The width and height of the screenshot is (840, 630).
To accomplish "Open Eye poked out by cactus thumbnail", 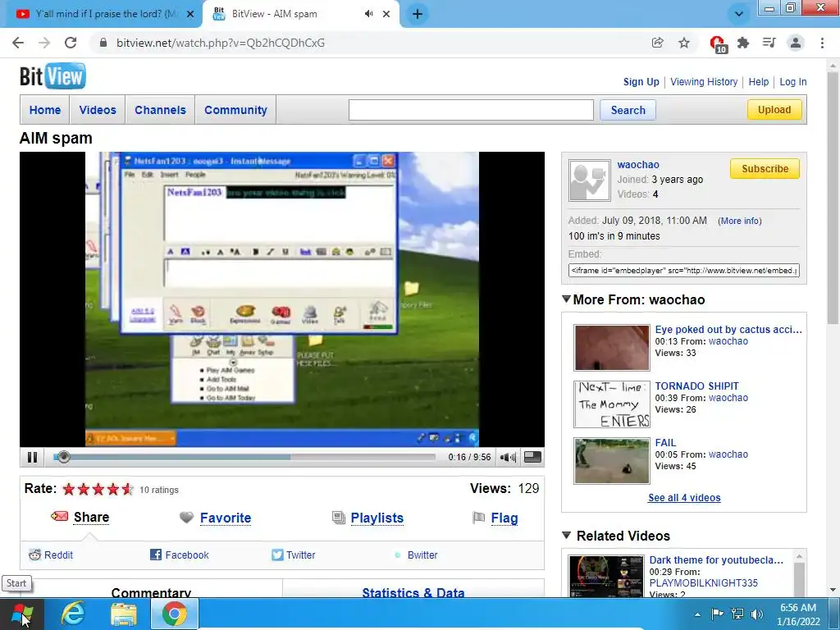I will click(x=612, y=348).
